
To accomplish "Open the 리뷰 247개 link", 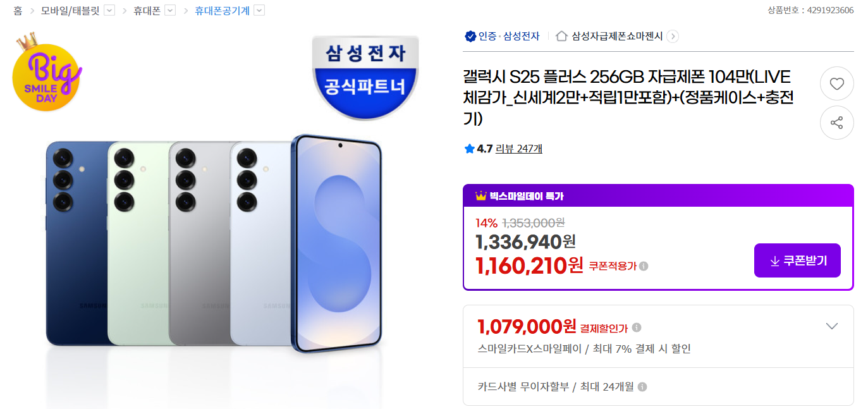I will click(x=518, y=149).
